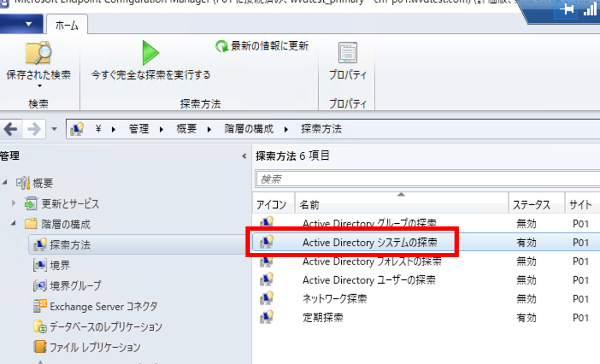
Task: Click the 境界グループ node icon
Action: point(40,286)
